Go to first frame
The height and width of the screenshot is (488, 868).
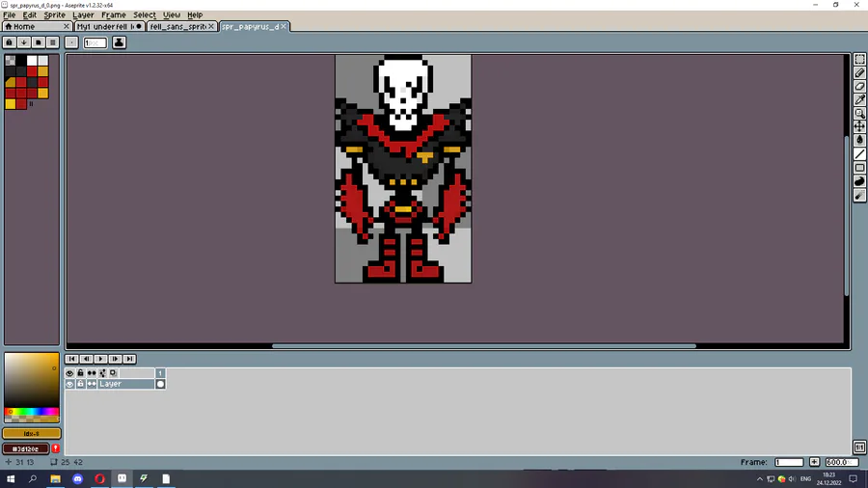[72, 359]
